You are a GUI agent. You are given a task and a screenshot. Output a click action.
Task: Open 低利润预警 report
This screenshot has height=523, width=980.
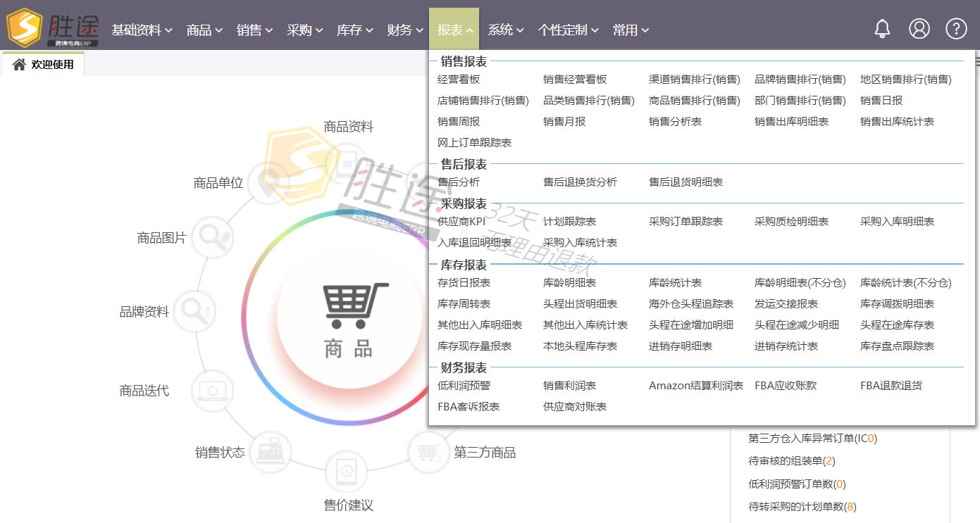tap(464, 386)
